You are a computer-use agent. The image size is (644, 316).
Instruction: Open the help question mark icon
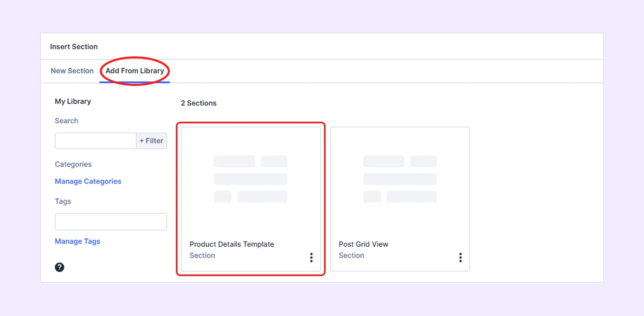pos(60,267)
